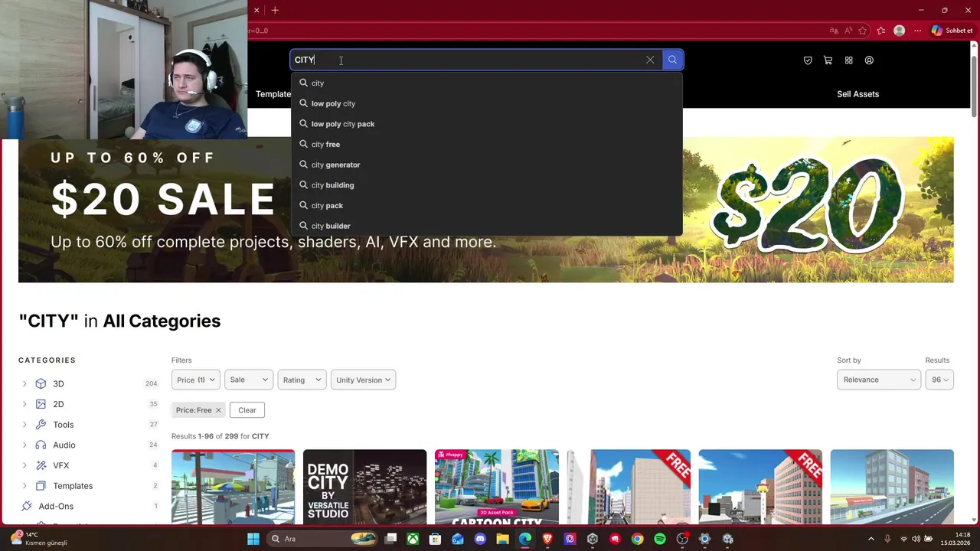Open the shield checkmark icon in site header
980x551 pixels.
(808, 60)
